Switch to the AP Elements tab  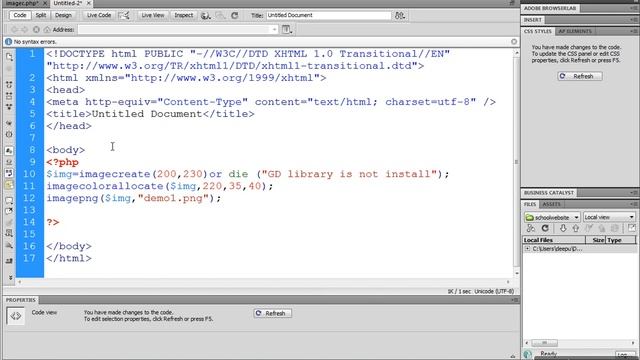click(x=575, y=31)
